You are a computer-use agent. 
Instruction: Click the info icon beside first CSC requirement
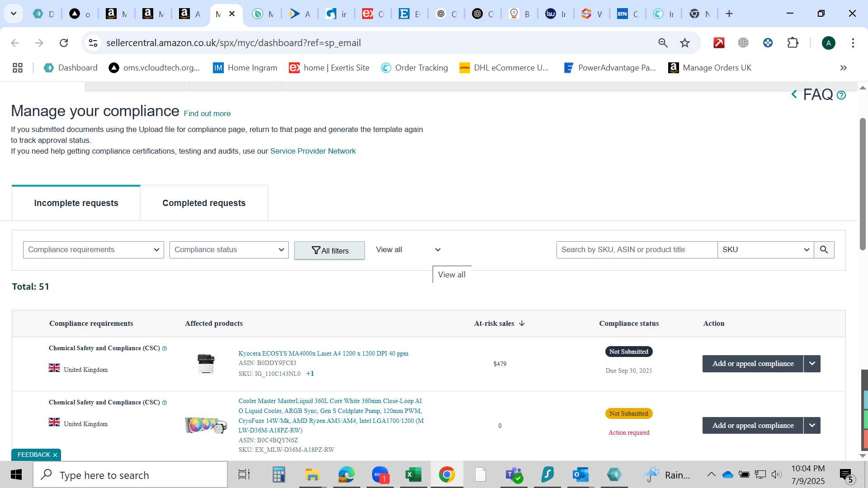(165, 348)
